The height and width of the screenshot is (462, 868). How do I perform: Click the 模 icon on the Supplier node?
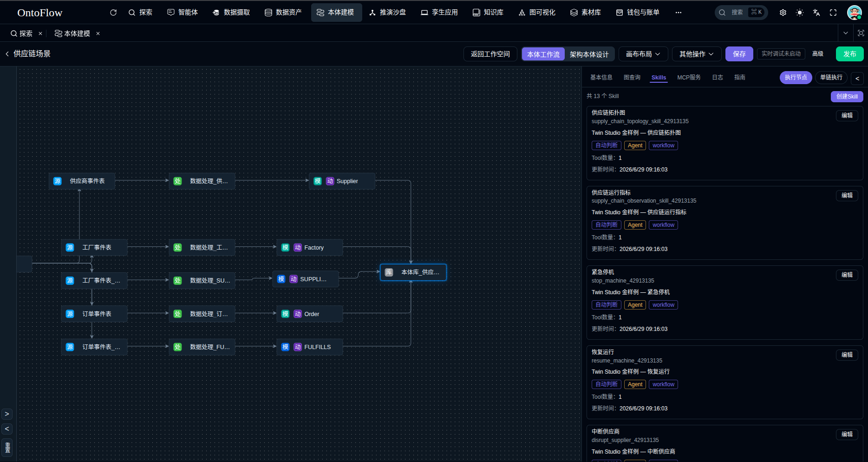318,181
